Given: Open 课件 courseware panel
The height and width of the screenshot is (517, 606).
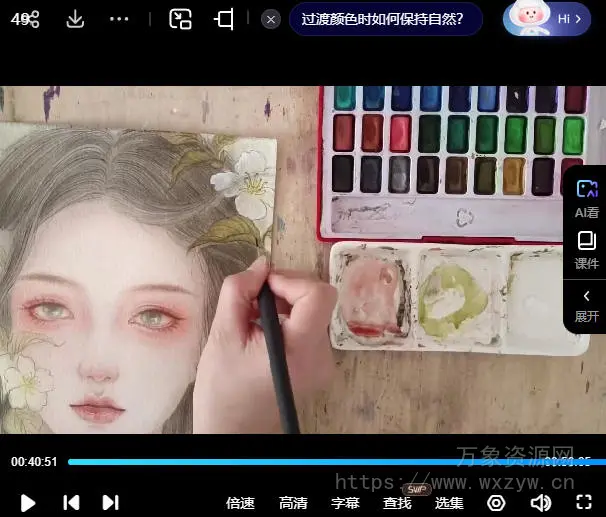Looking at the screenshot, I should click(586, 250).
